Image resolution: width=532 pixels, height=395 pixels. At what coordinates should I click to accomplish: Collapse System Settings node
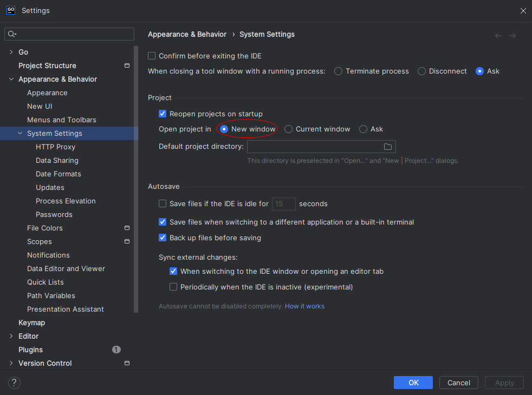(x=20, y=133)
